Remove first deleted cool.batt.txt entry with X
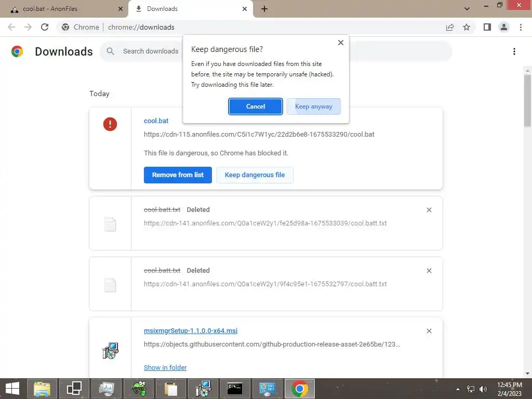 tap(429, 210)
